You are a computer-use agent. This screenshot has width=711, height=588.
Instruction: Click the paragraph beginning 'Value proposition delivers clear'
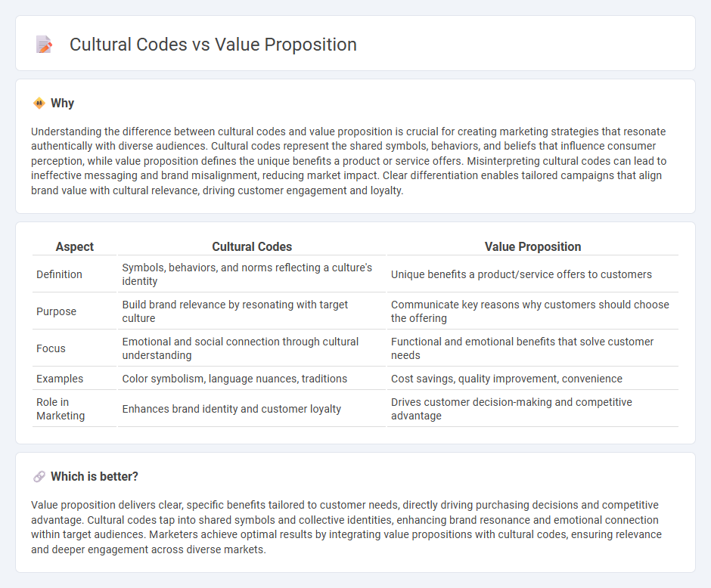point(346,527)
